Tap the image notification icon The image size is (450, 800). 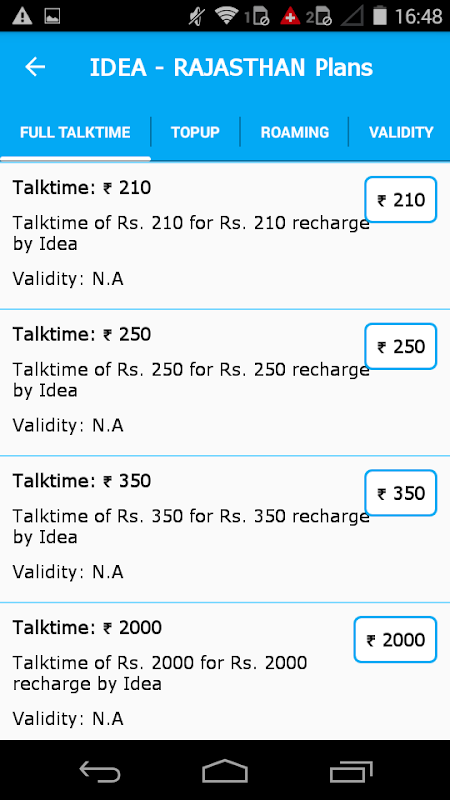(x=52, y=16)
